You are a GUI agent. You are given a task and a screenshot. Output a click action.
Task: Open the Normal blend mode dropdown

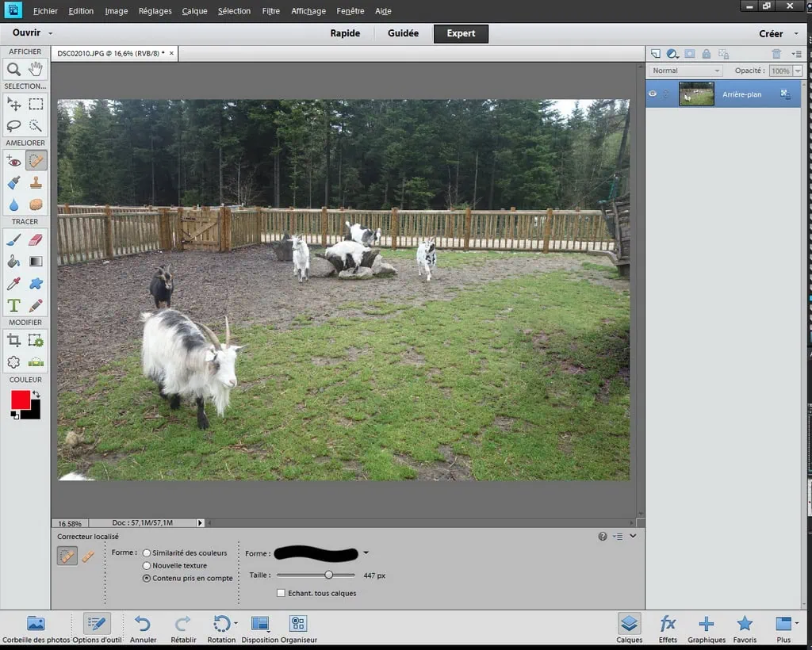click(x=685, y=71)
